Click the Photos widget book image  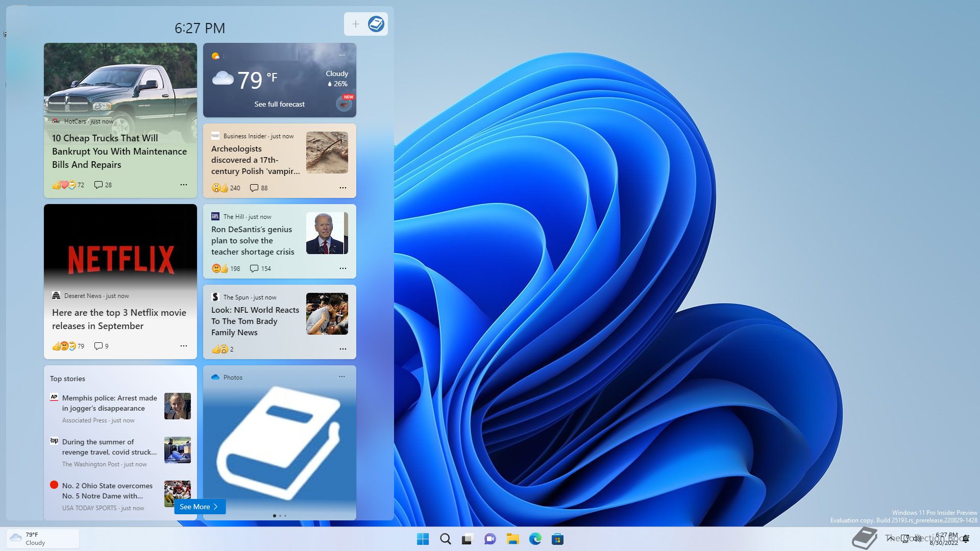279,442
